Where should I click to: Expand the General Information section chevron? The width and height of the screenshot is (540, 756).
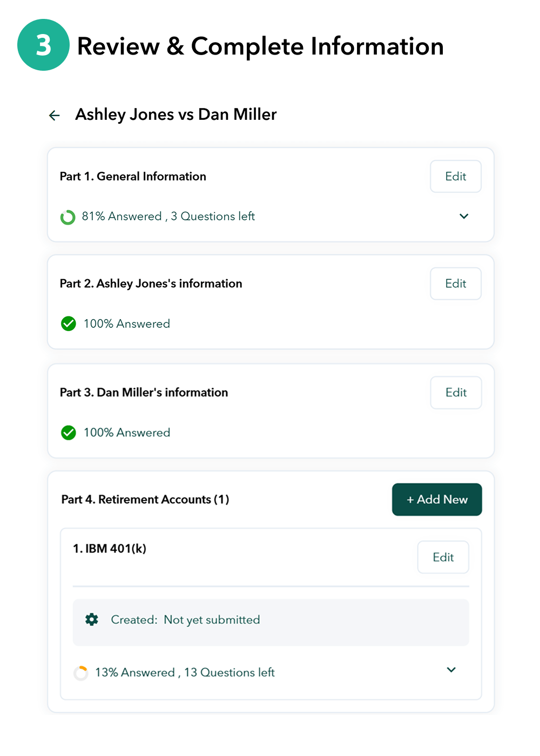point(464,217)
